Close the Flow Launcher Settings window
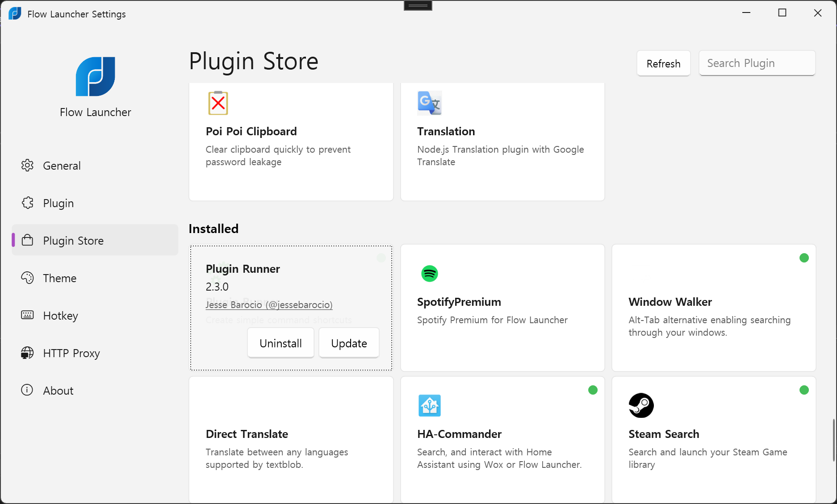 click(x=818, y=12)
